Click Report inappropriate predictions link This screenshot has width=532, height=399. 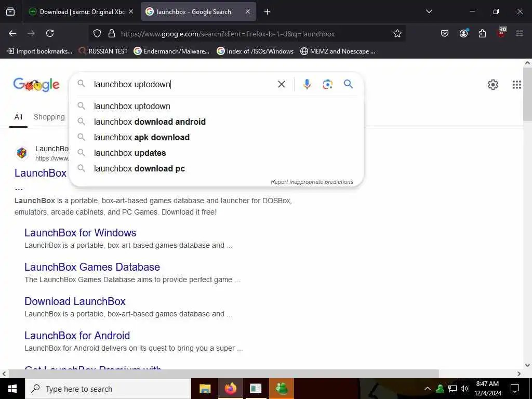pos(312,182)
